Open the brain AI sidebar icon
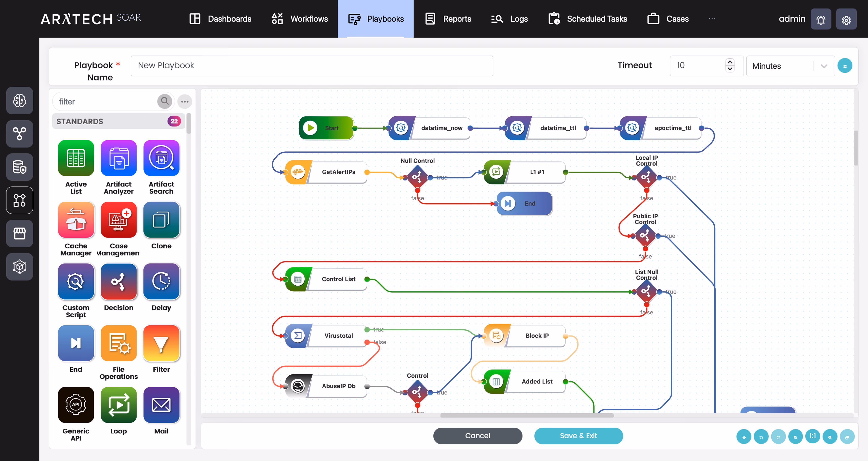868x461 pixels. coord(20,100)
